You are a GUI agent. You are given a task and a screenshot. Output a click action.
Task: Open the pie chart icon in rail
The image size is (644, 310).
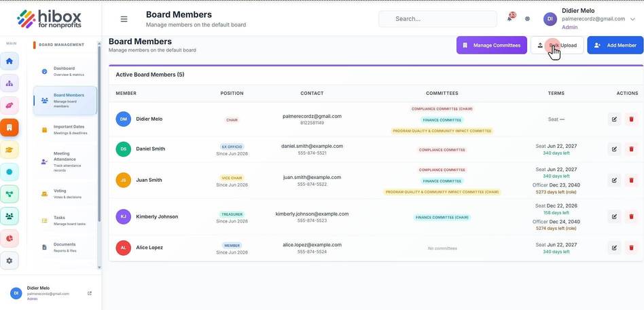[10, 238]
